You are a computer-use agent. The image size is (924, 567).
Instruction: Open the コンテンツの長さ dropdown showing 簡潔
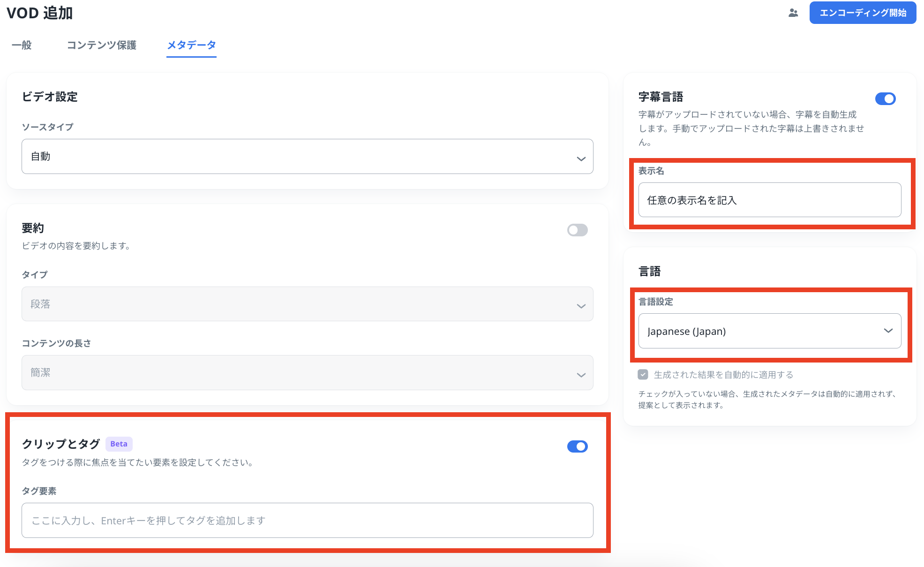(x=300, y=373)
